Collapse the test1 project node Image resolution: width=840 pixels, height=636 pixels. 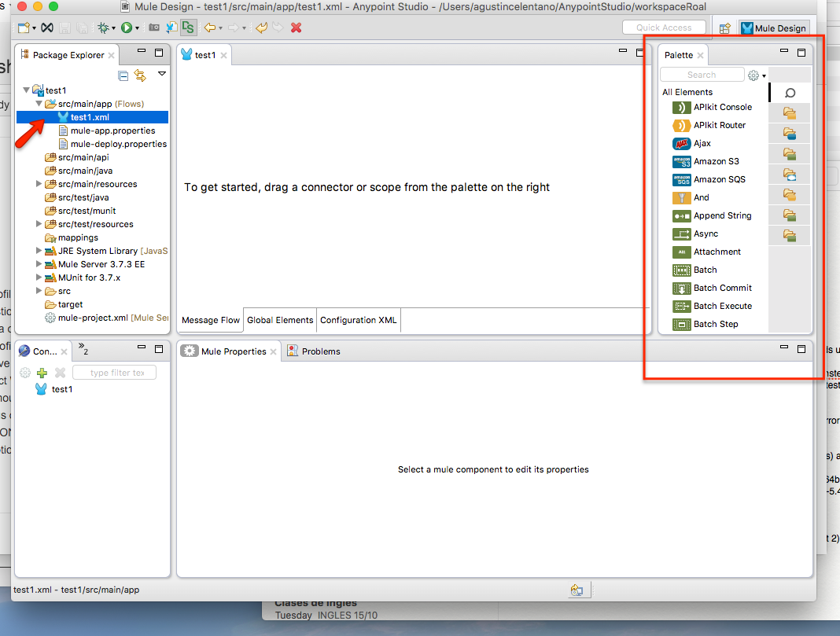pyautogui.click(x=26, y=90)
